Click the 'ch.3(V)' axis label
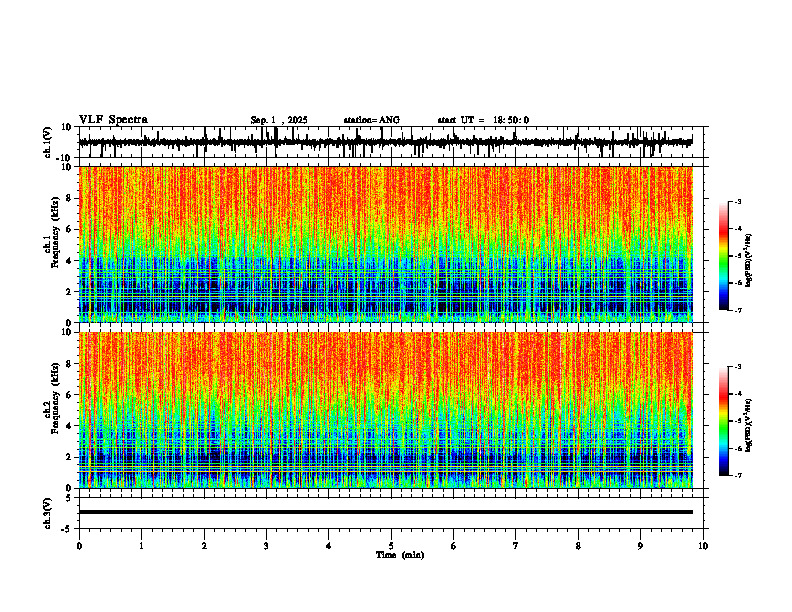The width and height of the screenshot is (792, 612). pos(48,513)
